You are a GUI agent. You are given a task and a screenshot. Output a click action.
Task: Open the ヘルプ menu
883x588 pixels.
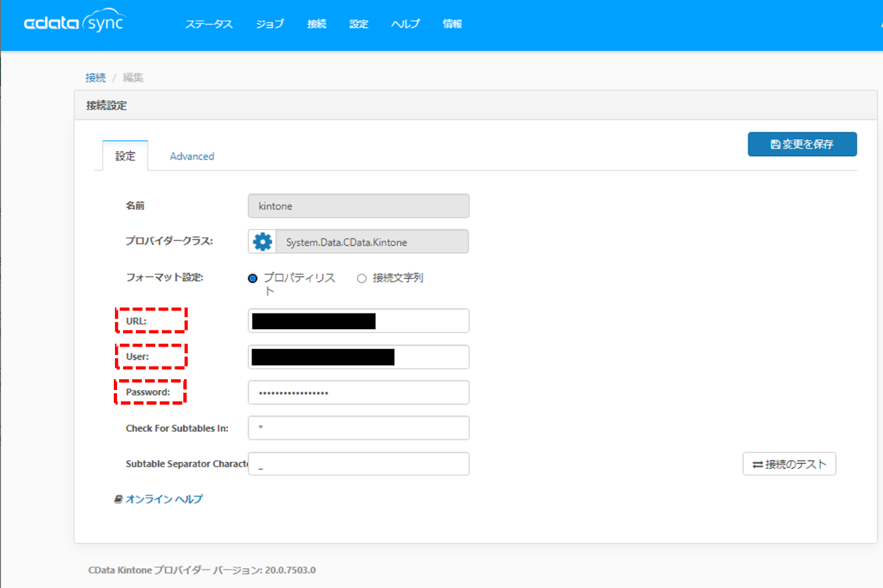tap(405, 24)
